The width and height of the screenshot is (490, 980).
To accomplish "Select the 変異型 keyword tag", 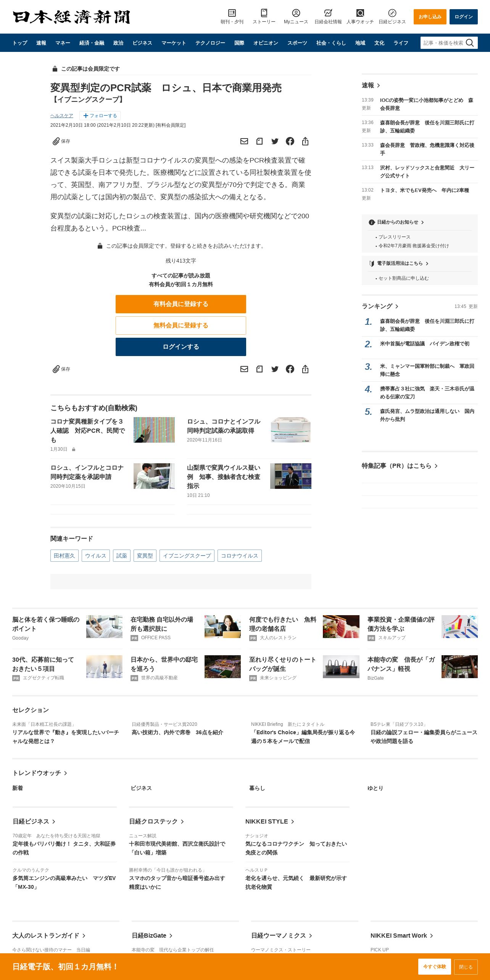I will click(145, 556).
